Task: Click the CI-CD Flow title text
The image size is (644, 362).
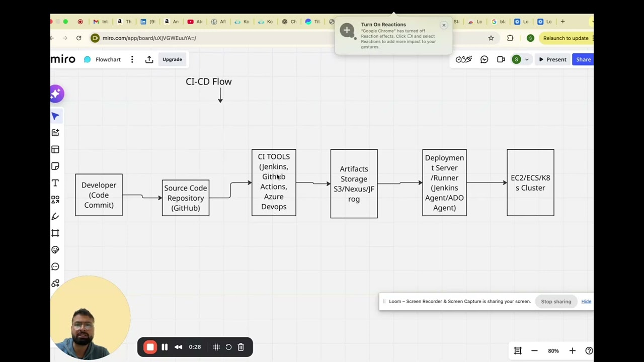Action: click(x=209, y=81)
